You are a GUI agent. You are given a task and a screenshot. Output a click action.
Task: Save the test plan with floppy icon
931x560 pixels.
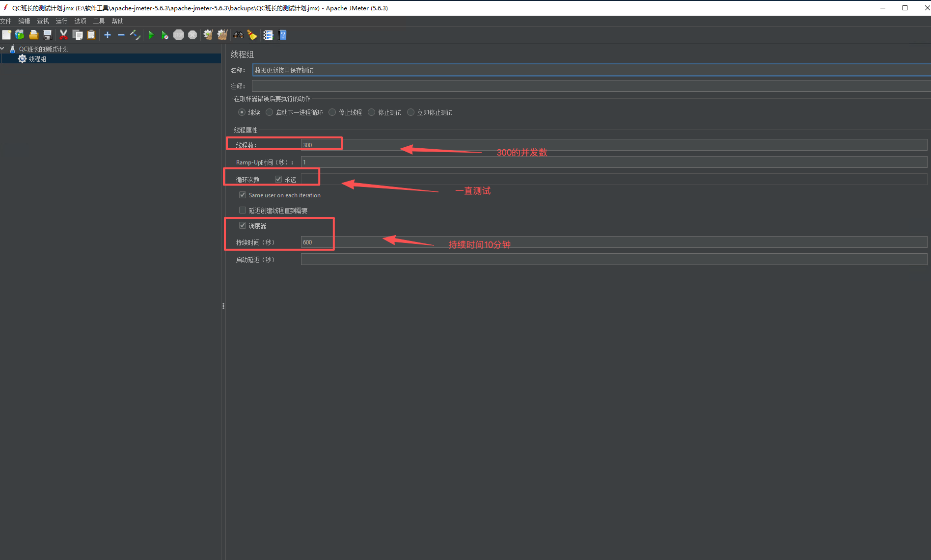tap(48, 35)
